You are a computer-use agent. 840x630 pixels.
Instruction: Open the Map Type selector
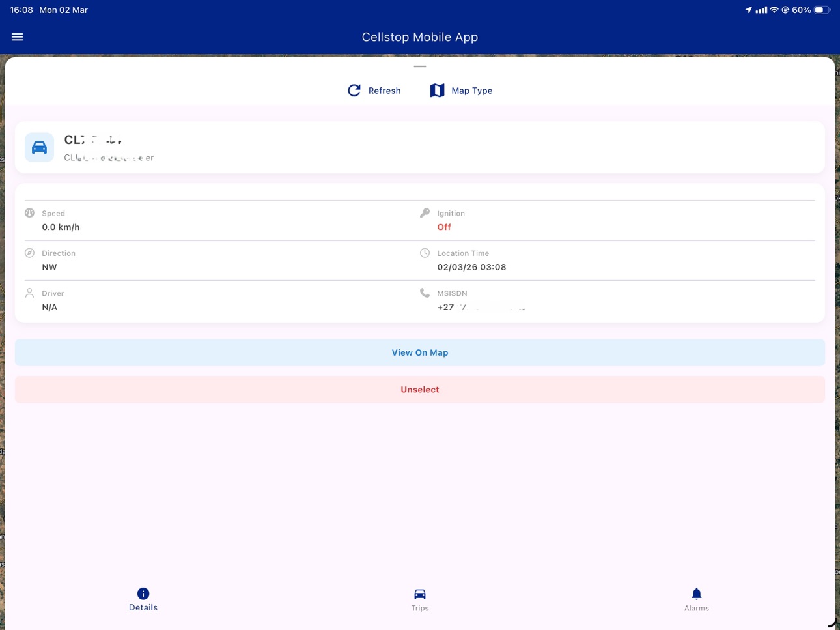[x=461, y=91]
